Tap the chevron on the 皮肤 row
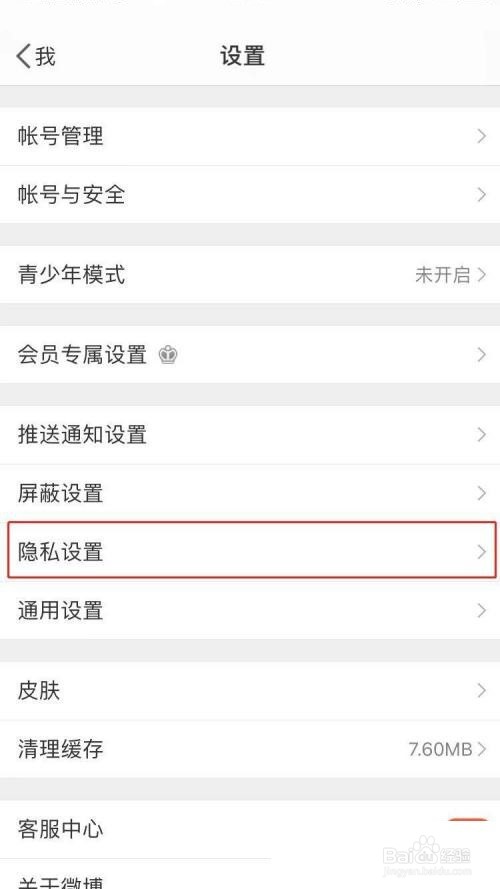 click(x=481, y=691)
